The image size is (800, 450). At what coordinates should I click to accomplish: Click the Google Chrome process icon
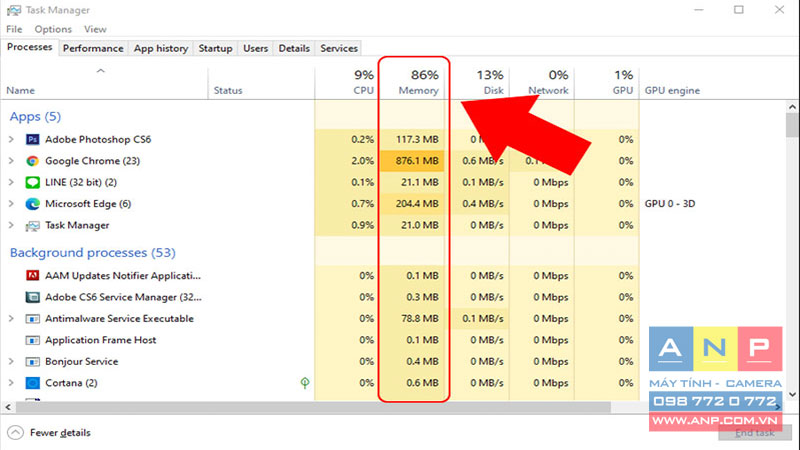tap(33, 161)
